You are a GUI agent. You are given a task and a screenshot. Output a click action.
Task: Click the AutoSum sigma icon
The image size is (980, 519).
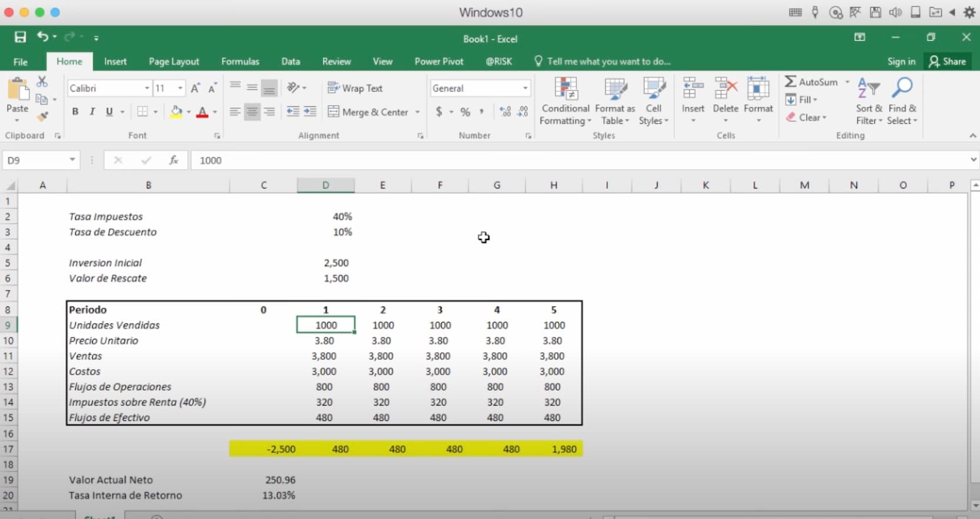tap(791, 82)
